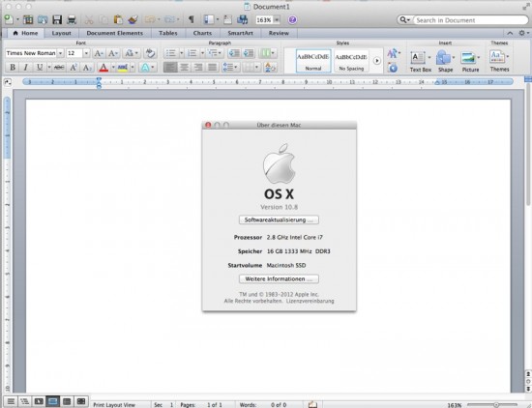This screenshot has width=532, height=408.
Task: Open the Document Elements tab
Action: 115,33
